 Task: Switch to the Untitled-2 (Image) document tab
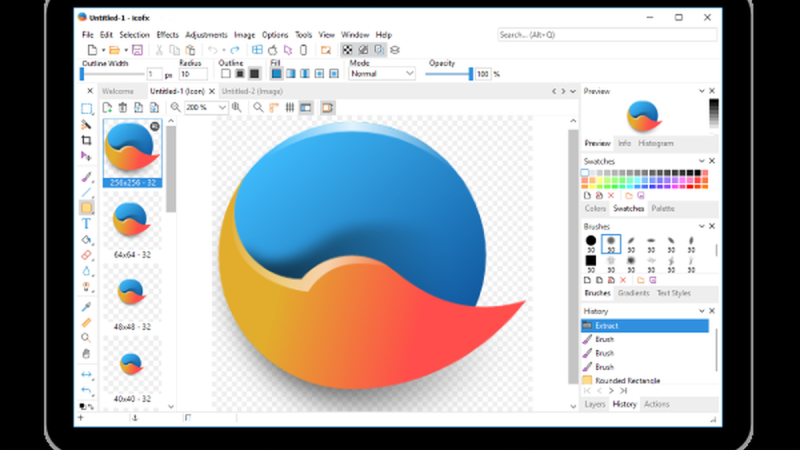coord(252,91)
